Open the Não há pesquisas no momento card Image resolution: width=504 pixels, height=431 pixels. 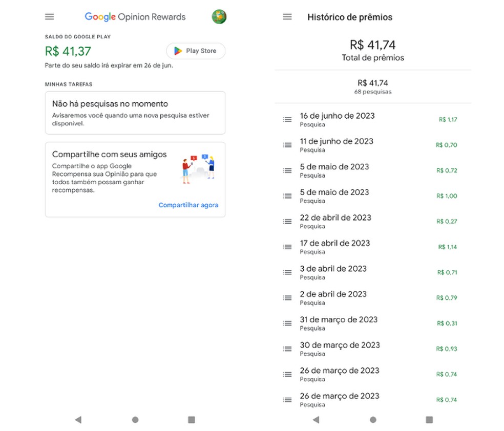[135, 113]
